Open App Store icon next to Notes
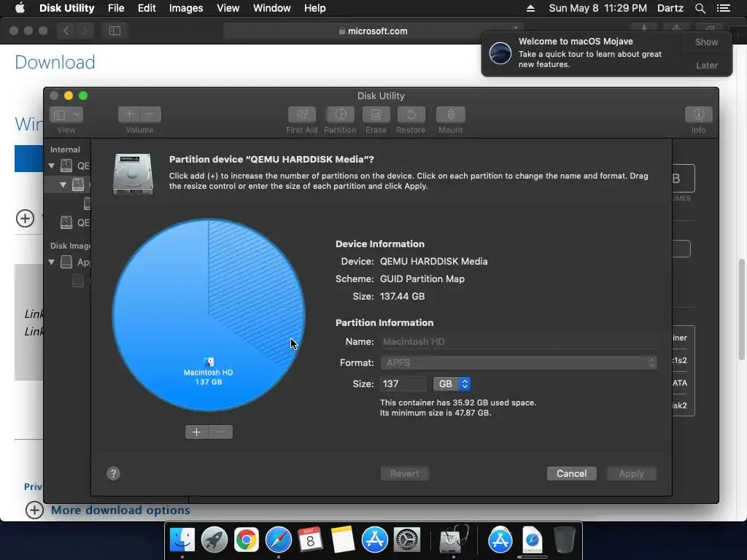Screen dimensions: 747x560 point(374,540)
